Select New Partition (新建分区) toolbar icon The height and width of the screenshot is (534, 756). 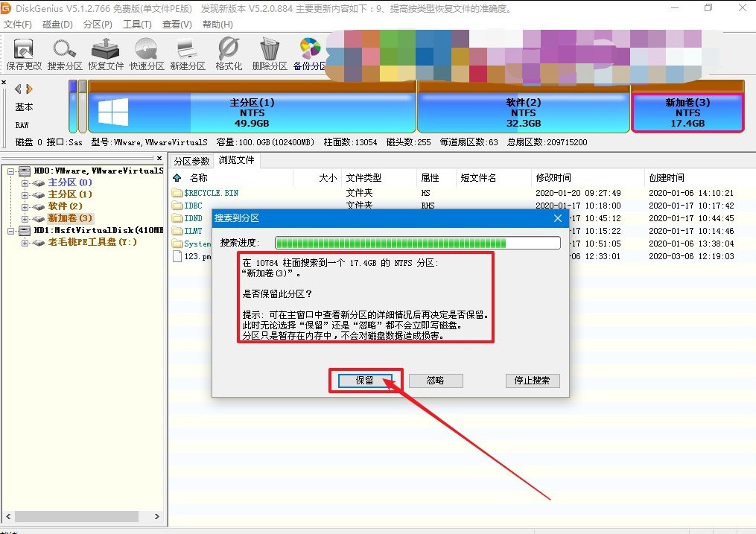188,54
